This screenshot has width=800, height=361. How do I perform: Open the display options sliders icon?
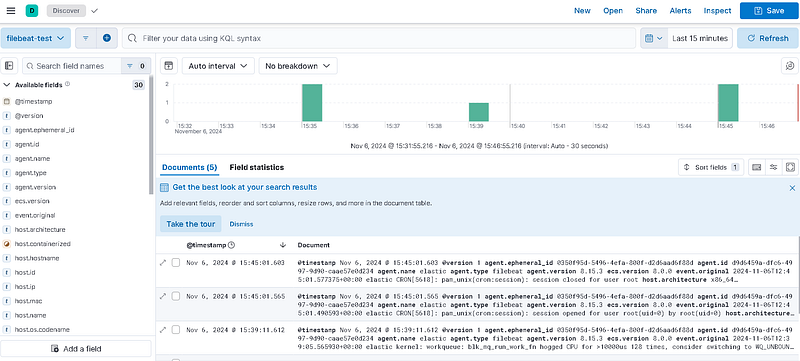coord(773,167)
